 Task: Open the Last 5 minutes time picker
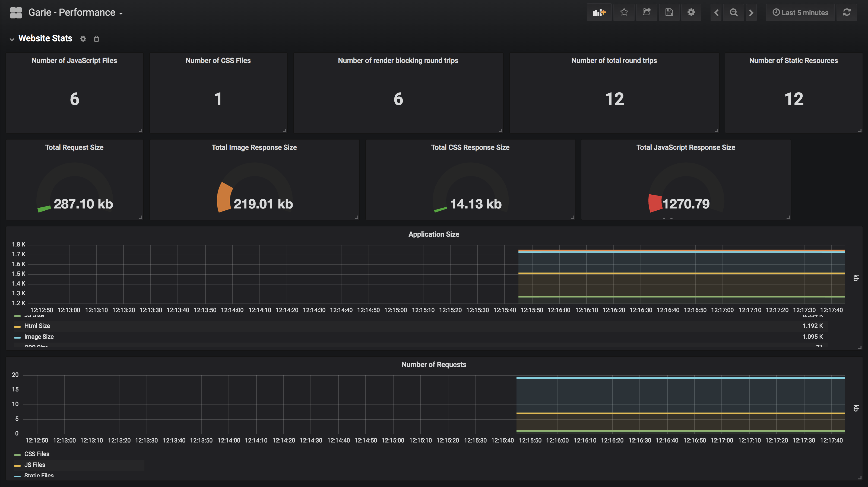click(x=800, y=12)
